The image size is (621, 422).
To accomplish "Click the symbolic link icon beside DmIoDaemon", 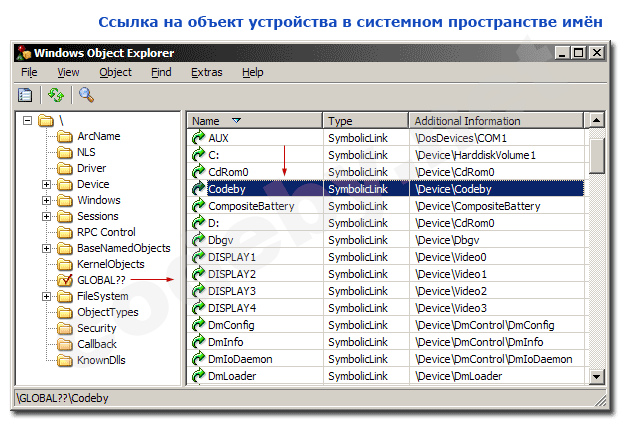I will 198,359.
